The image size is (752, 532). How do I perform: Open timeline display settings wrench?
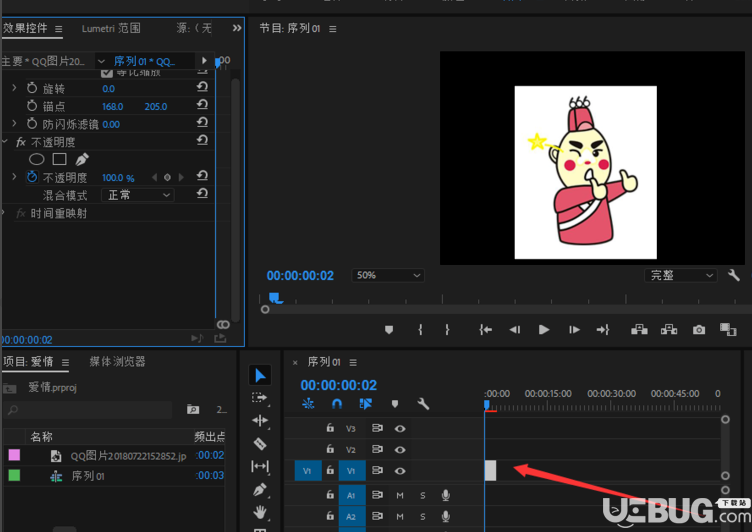tap(423, 404)
